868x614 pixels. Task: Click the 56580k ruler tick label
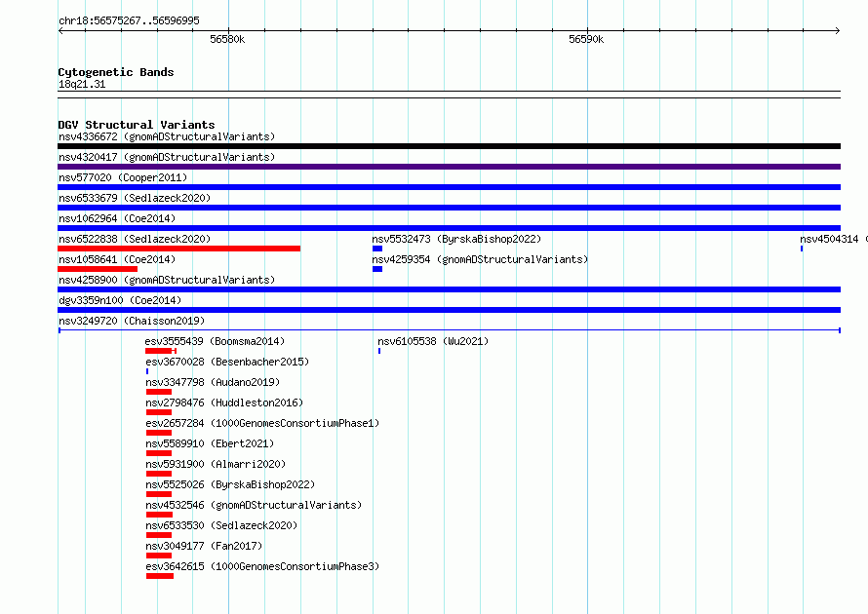click(x=227, y=39)
